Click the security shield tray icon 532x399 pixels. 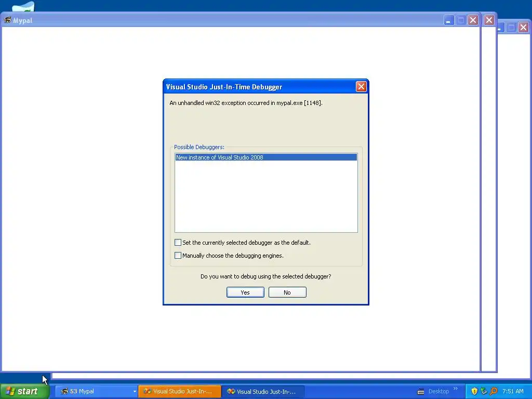point(474,391)
